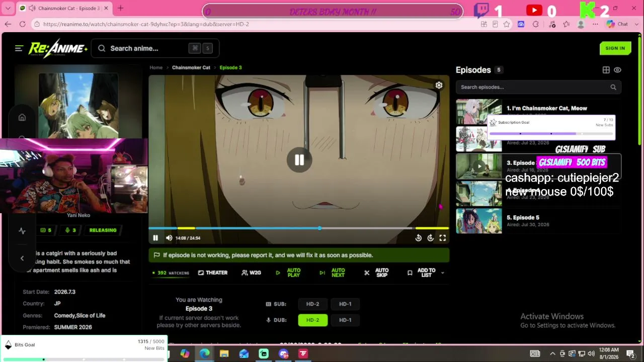Open Copilot Chat in the browser toolbar
The height and width of the screenshot is (362, 644).
tap(617, 24)
